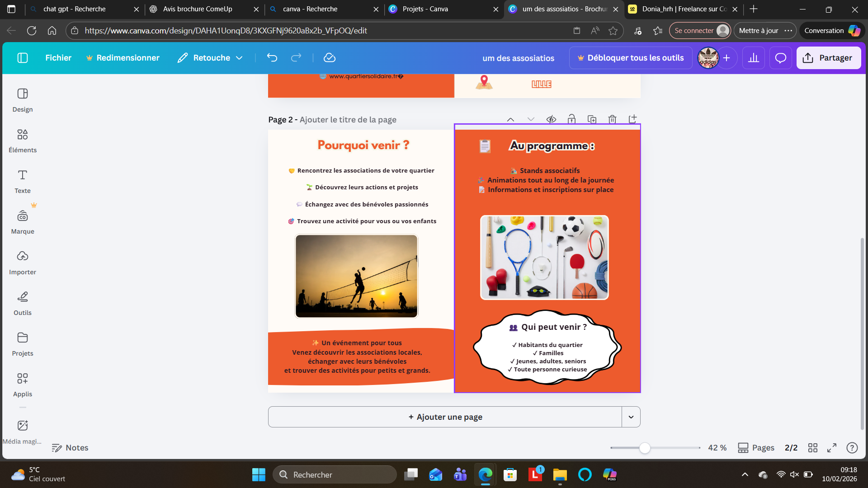Screen dimensions: 868x488
Task: Switch to Projets - Canva browser tab
Action: tap(425, 9)
